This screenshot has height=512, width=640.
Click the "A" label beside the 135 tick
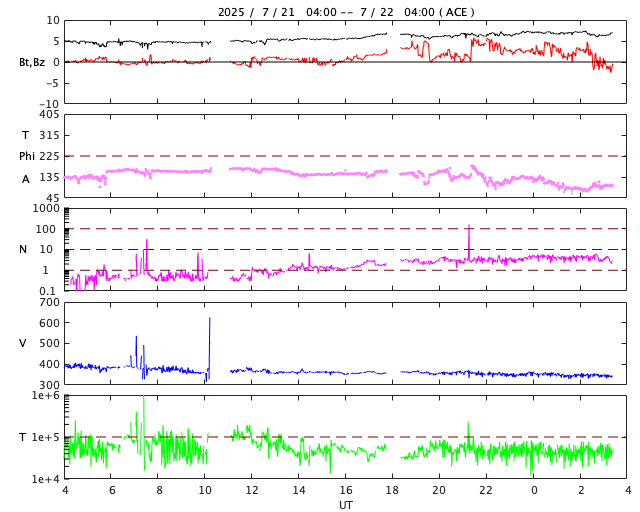(26, 179)
